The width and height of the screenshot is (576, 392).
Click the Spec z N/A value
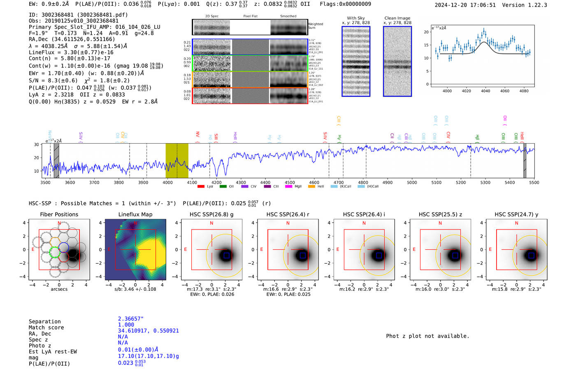tap(123, 336)
